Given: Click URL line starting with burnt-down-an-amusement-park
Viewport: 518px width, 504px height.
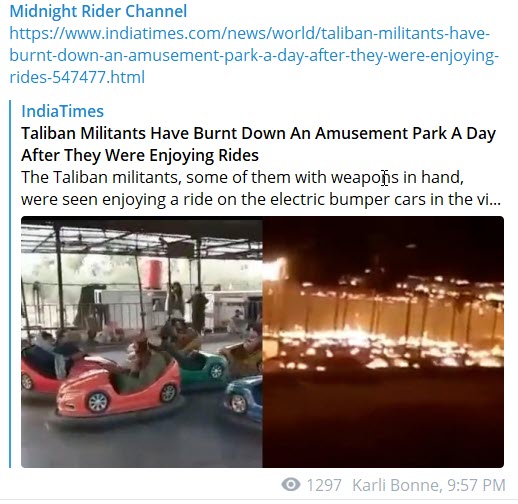Looking at the screenshot, I should tap(254, 55).
